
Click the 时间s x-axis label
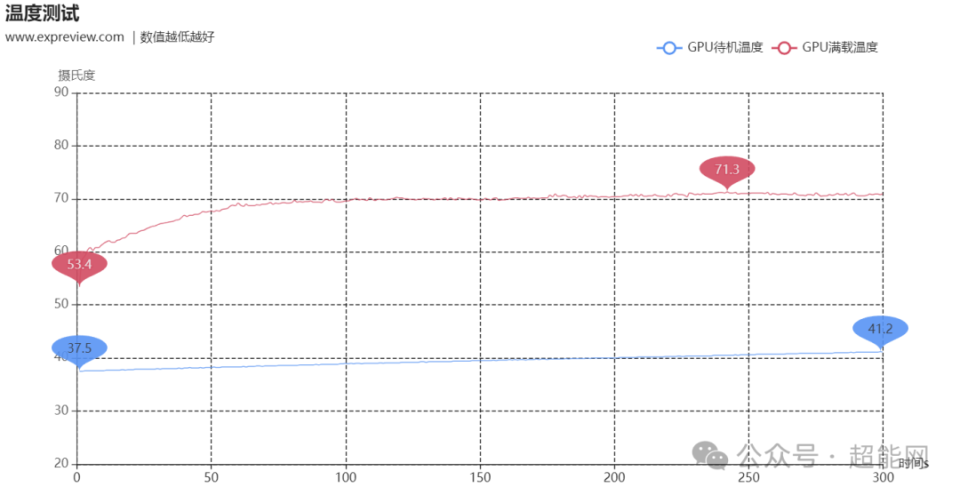(x=913, y=463)
